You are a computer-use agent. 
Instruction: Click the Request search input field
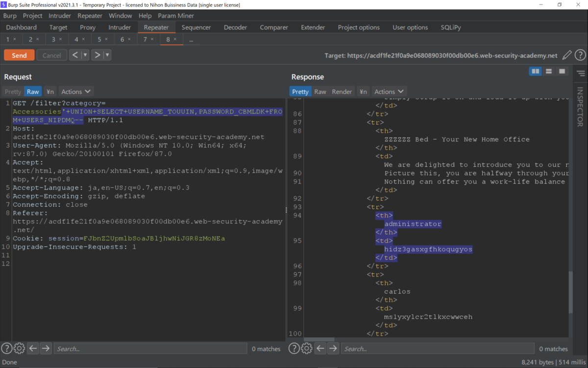150,348
